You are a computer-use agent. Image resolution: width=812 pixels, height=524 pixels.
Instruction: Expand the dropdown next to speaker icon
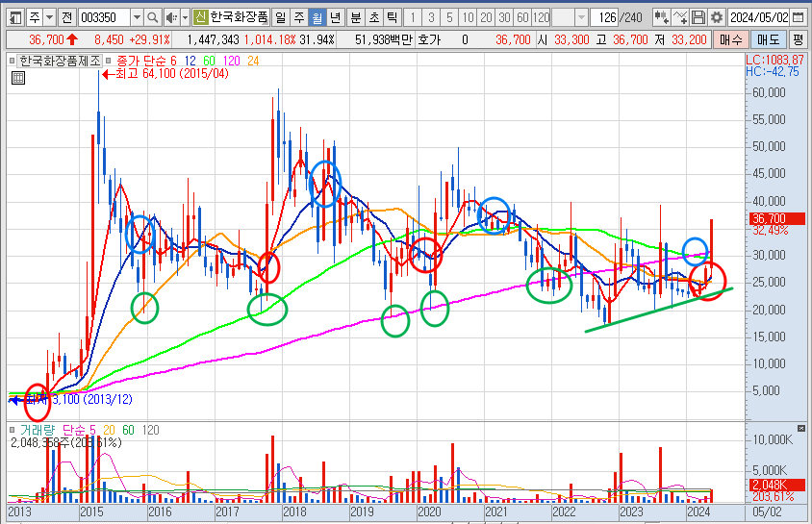pos(185,18)
